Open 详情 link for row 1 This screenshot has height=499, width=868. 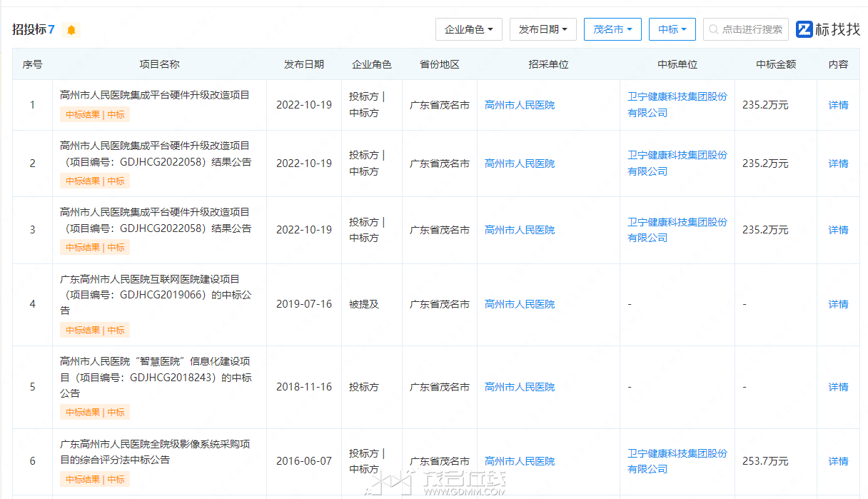838,105
